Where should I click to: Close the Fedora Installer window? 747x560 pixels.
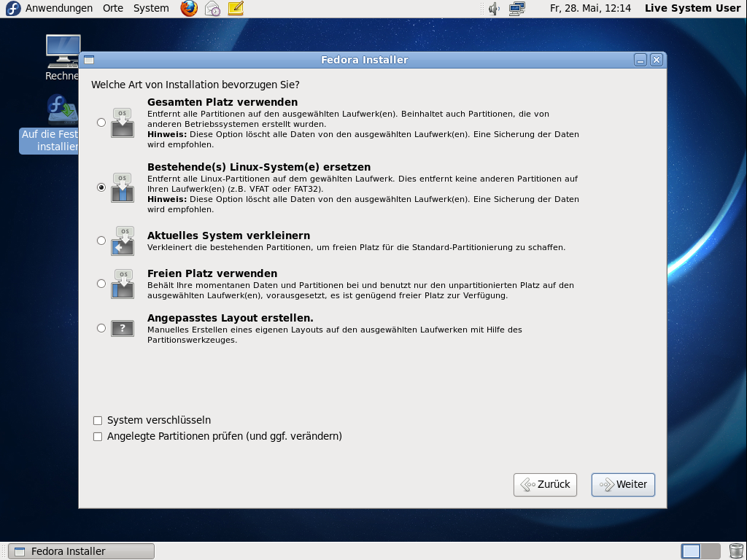[657, 60]
